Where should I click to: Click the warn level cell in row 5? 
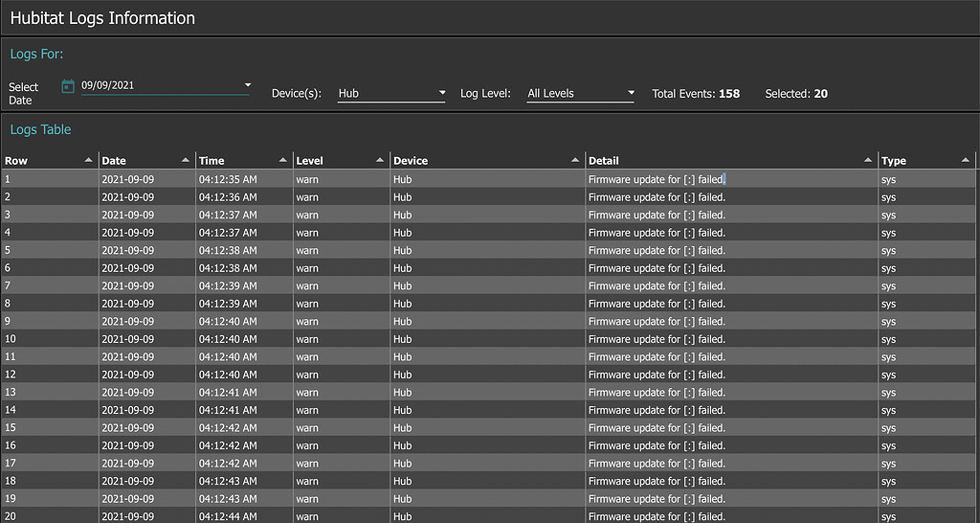click(342, 250)
